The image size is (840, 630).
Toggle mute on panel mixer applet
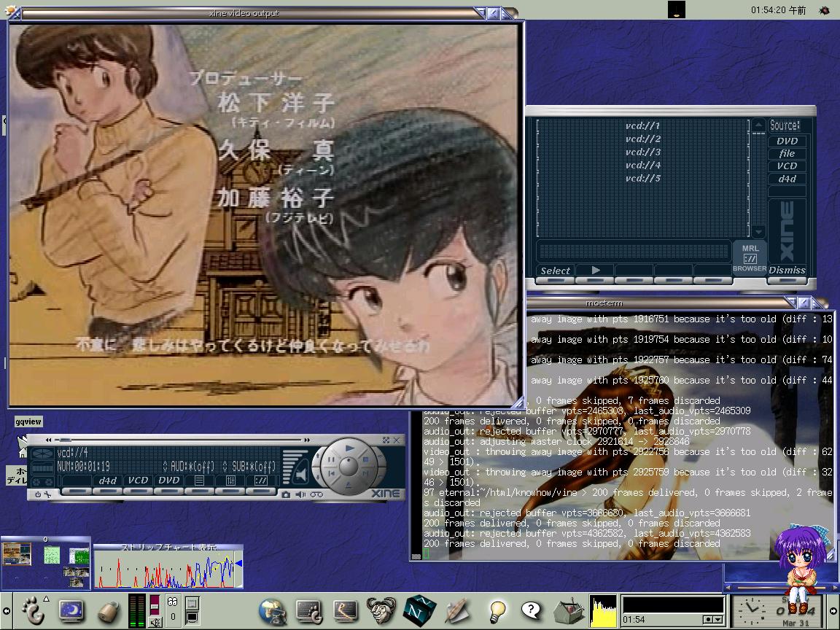(x=155, y=622)
